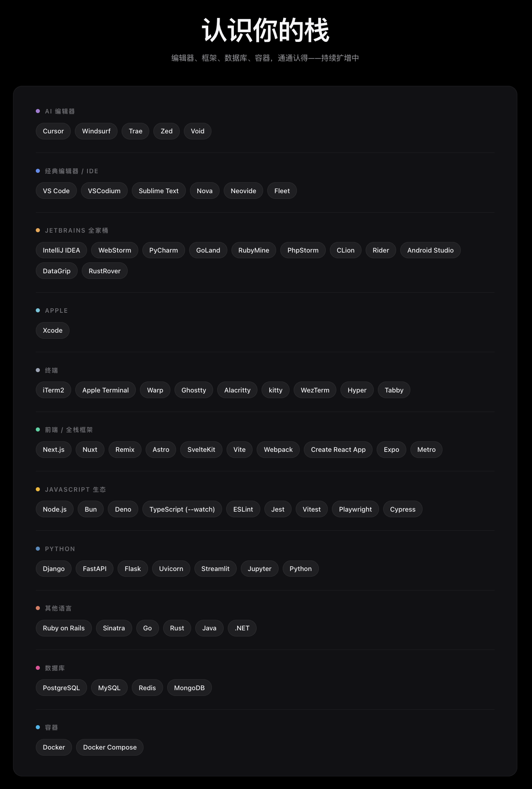The width and height of the screenshot is (532, 789).
Task: Select the Playwright tag
Action: point(355,509)
